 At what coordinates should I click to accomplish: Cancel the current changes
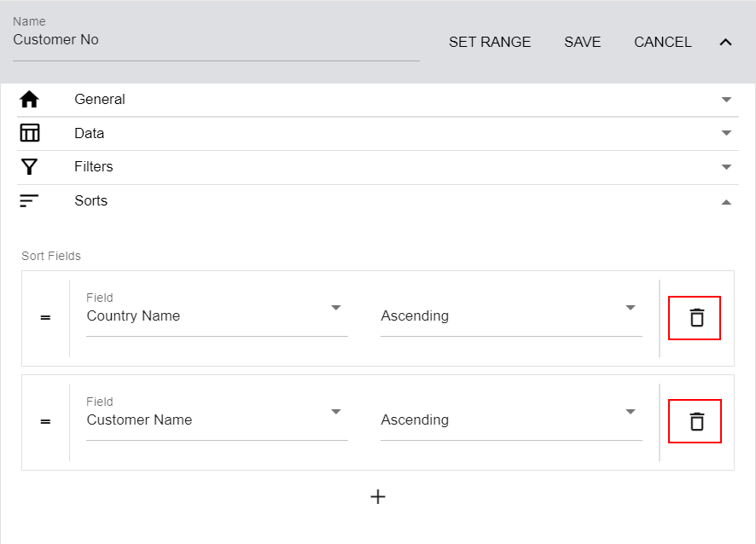[x=663, y=42]
